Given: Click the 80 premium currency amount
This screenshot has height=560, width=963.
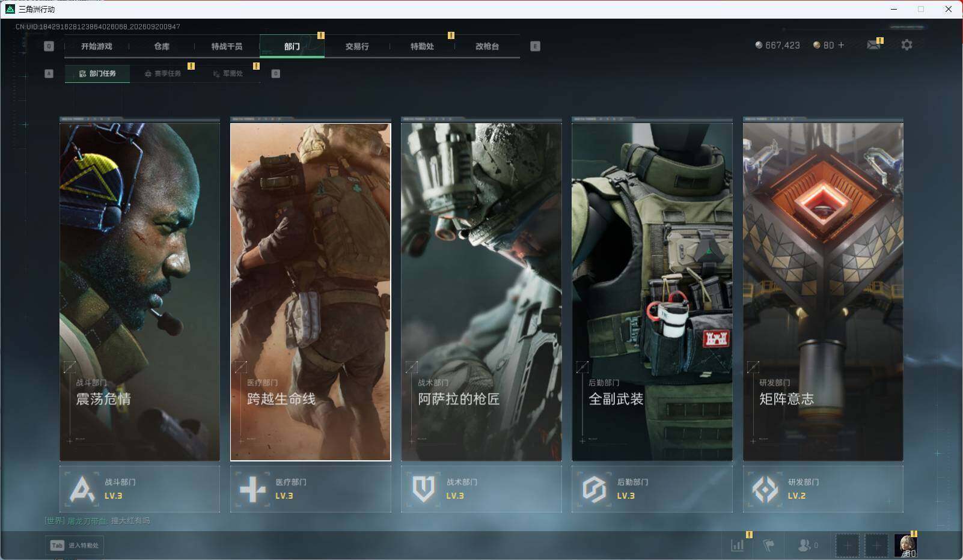Looking at the screenshot, I should [828, 45].
